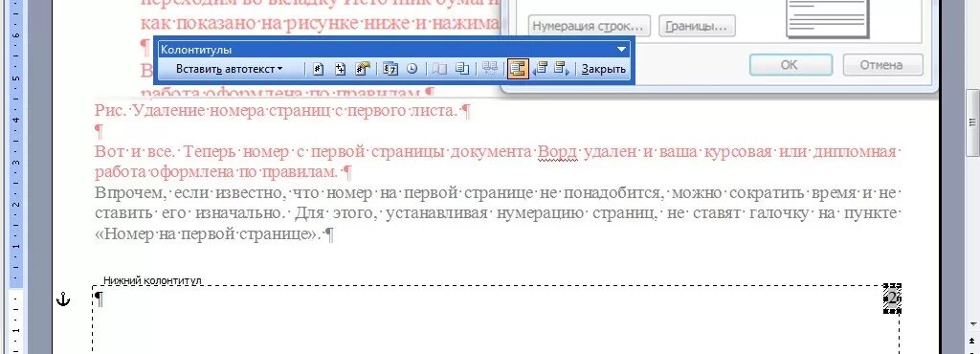
Task: Open Page Setup book icon
Action: point(440,69)
